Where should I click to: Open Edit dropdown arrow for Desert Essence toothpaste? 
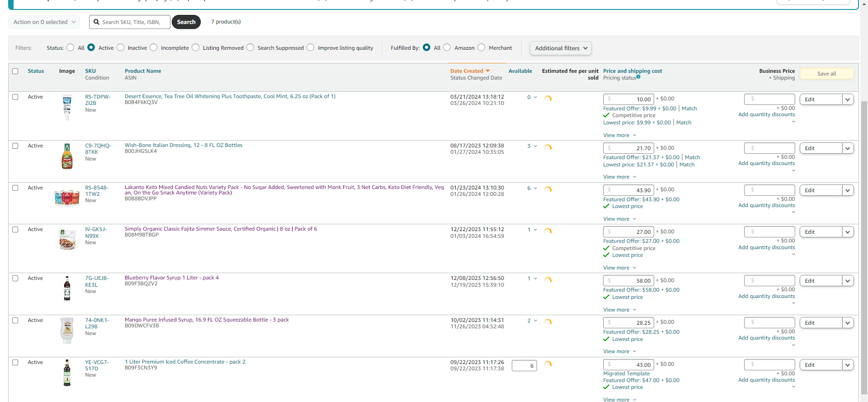click(848, 99)
